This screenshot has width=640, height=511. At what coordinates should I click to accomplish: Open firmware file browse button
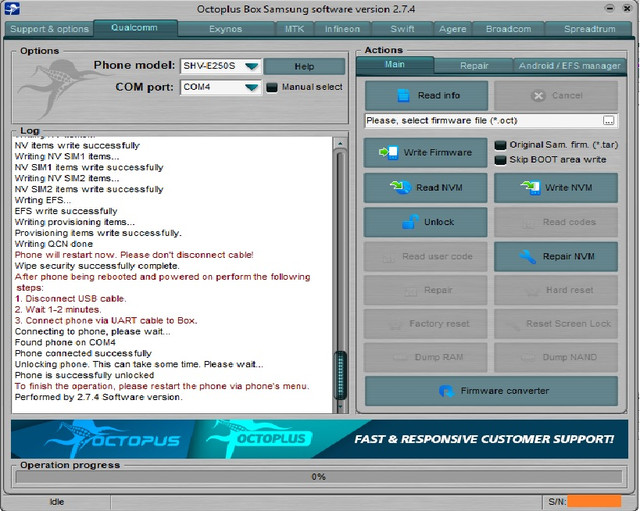pos(608,120)
